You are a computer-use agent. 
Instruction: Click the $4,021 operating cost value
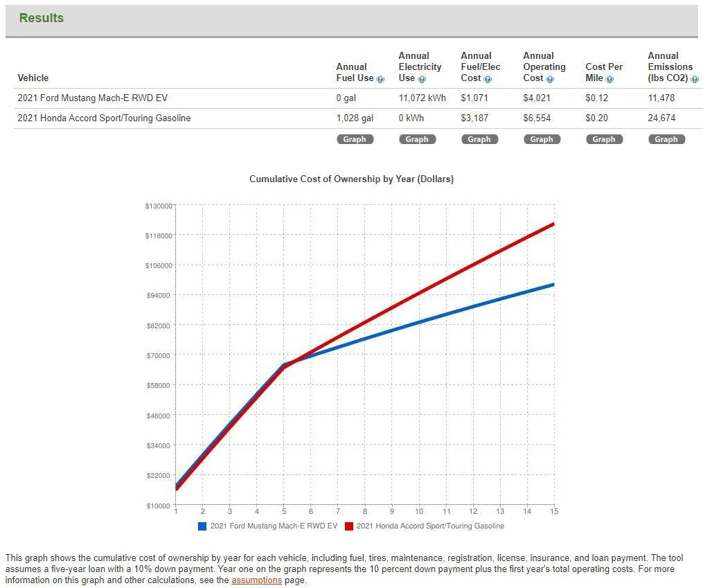[x=537, y=98]
